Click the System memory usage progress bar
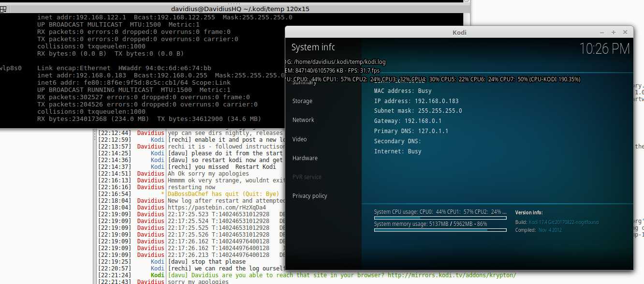 tap(440, 230)
